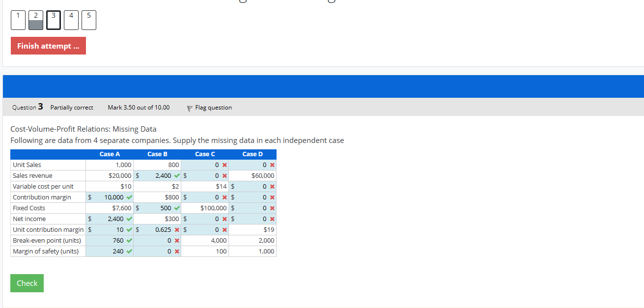Click Case C margin of safety 100
Viewport: 644px width, 308px height.
(x=221, y=251)
